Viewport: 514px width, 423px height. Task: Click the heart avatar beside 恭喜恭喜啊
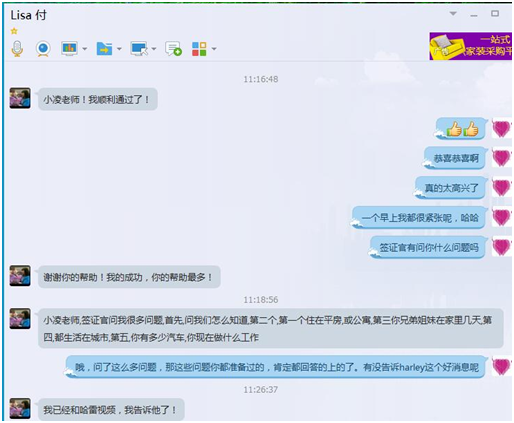502,158
